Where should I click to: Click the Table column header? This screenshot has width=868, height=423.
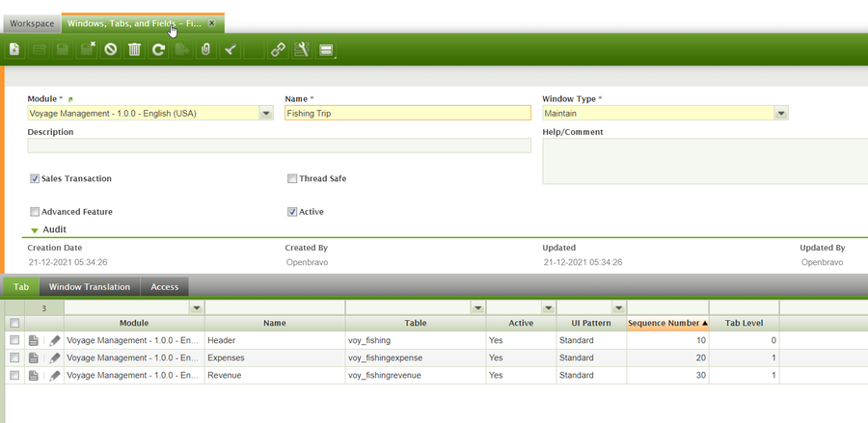415,323
